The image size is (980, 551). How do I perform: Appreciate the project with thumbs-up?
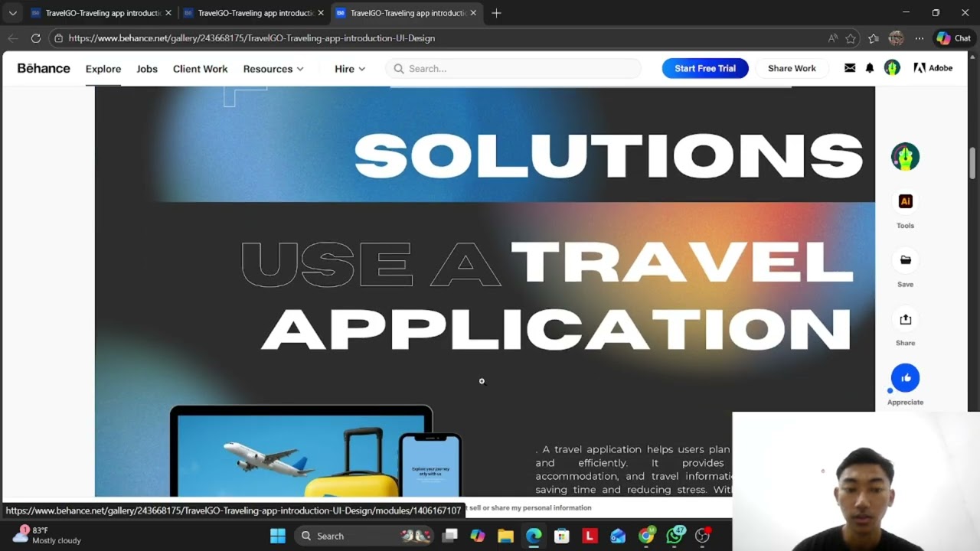click(905, 377)
